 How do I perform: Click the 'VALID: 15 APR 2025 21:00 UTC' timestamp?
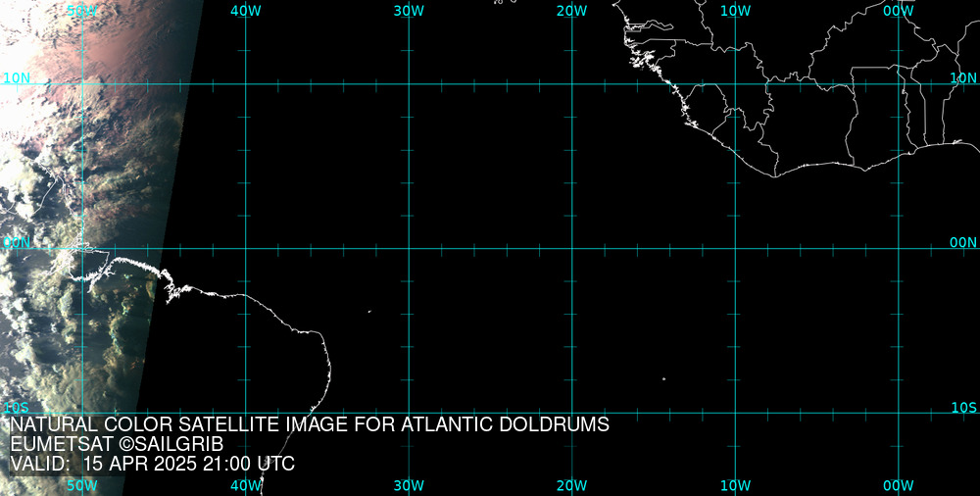click(x=153, y=464)
